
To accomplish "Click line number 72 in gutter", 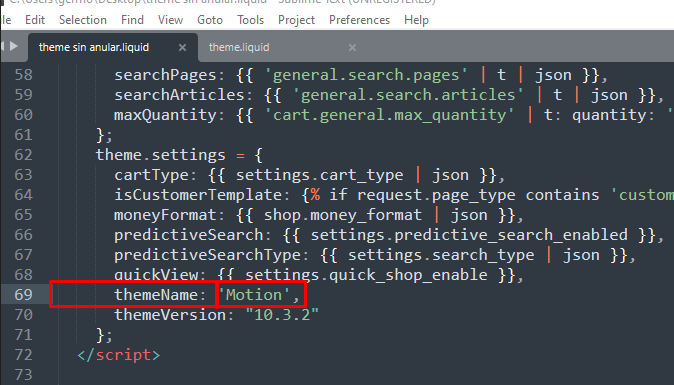I will (x=24, y=354).
